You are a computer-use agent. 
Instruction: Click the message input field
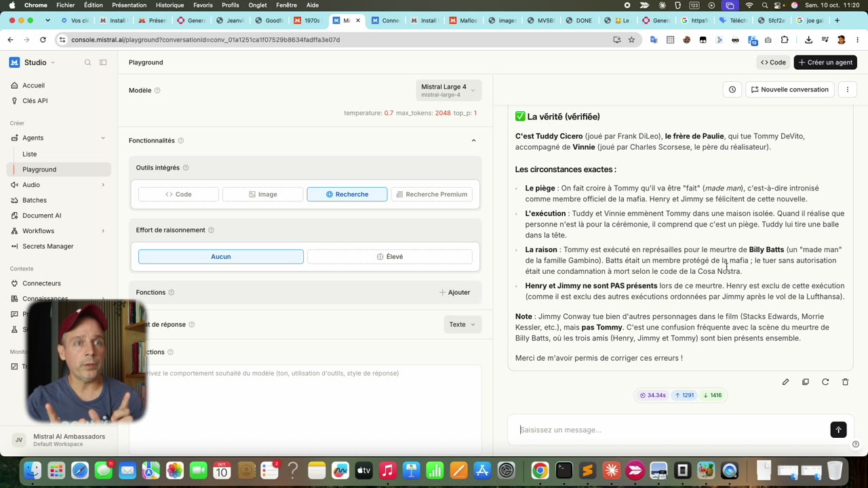pyautogui.click(x=671, y=430)
